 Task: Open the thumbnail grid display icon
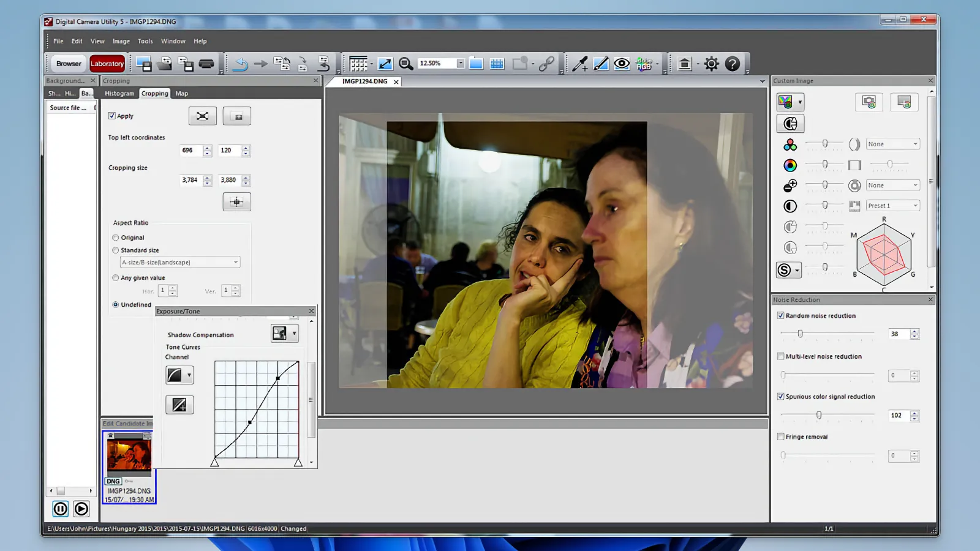click(497, 63)
